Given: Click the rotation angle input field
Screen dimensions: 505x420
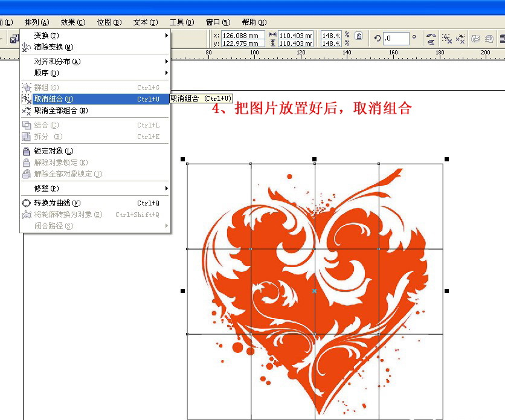Looking at the screenshot, I should (396, 37).
